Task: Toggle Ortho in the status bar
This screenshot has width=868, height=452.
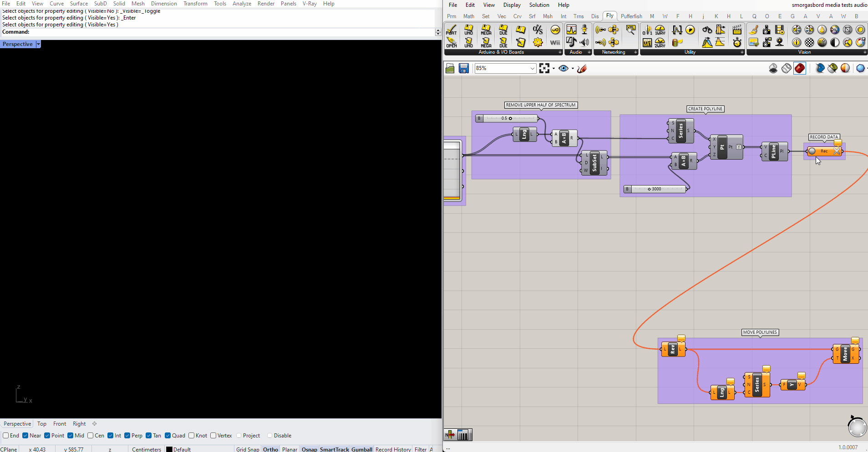Action: click(x=270, y=449)
